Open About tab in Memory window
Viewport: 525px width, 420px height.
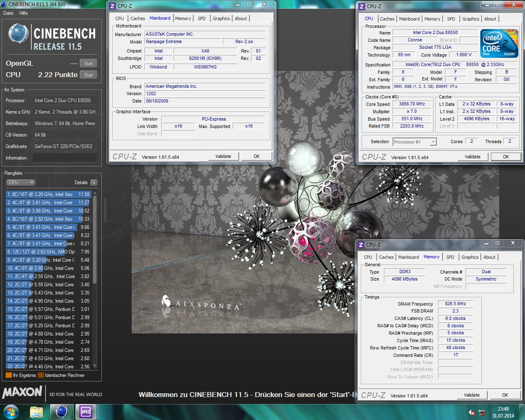click(x=489, y=257)
